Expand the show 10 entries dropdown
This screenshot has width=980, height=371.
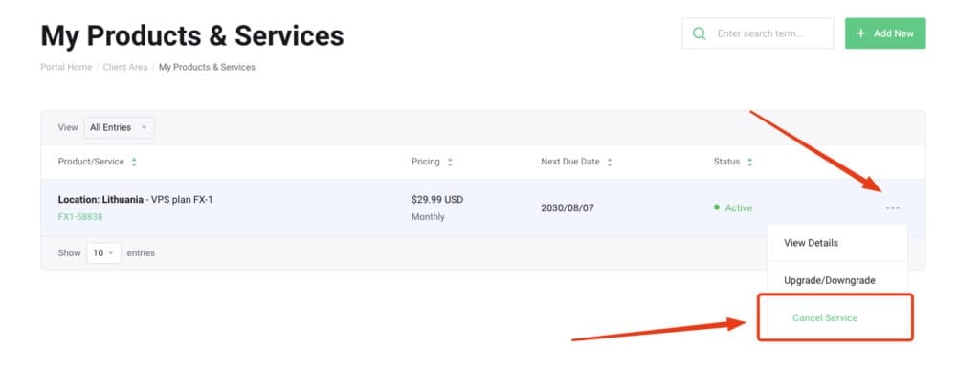coord(103,253)
